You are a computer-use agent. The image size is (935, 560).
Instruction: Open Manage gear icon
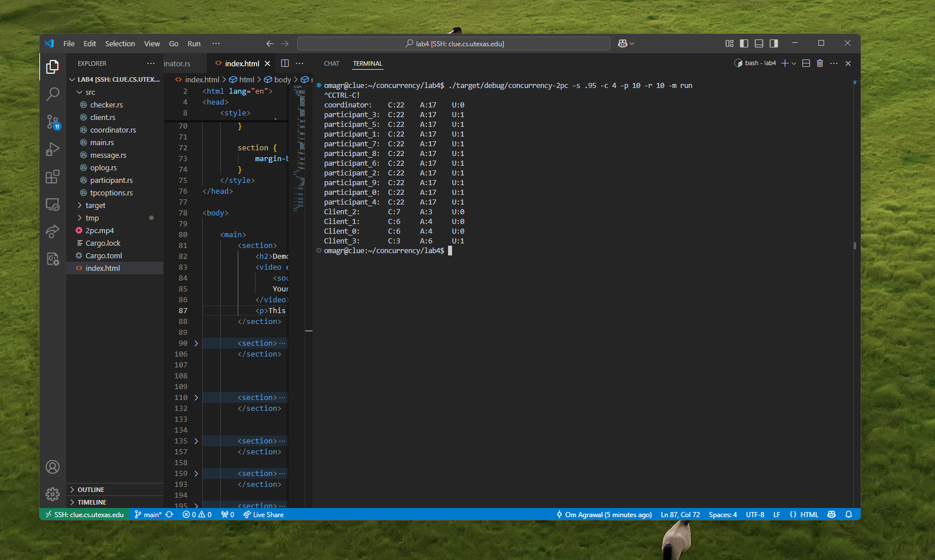(x=53, y=494)
